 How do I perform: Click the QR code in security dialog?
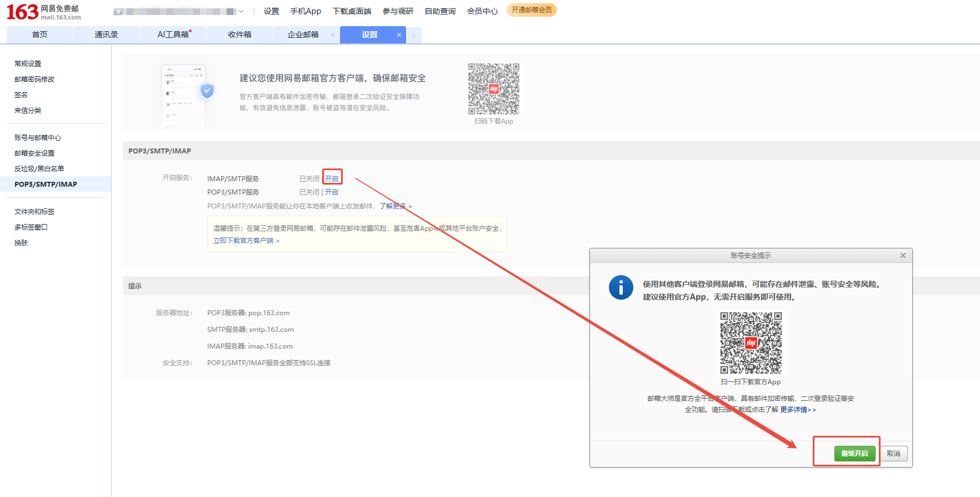tap(751, 342)
